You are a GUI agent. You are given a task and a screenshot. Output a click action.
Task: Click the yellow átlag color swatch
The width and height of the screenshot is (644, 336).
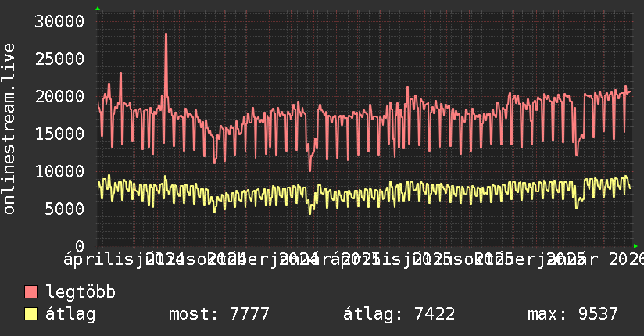coord(30,314)
